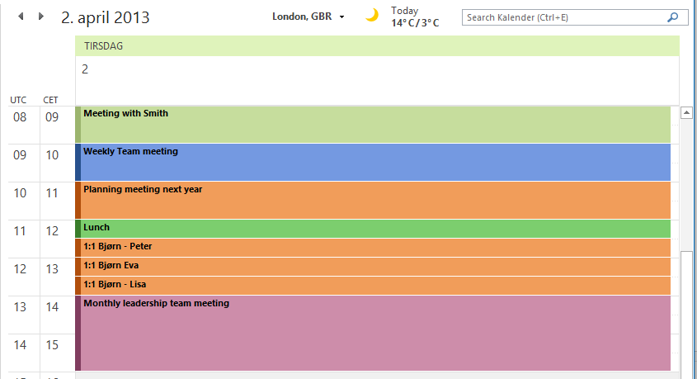697x379 pixels.
Task: Click the search magnifier icon
Action: point(673,17)
